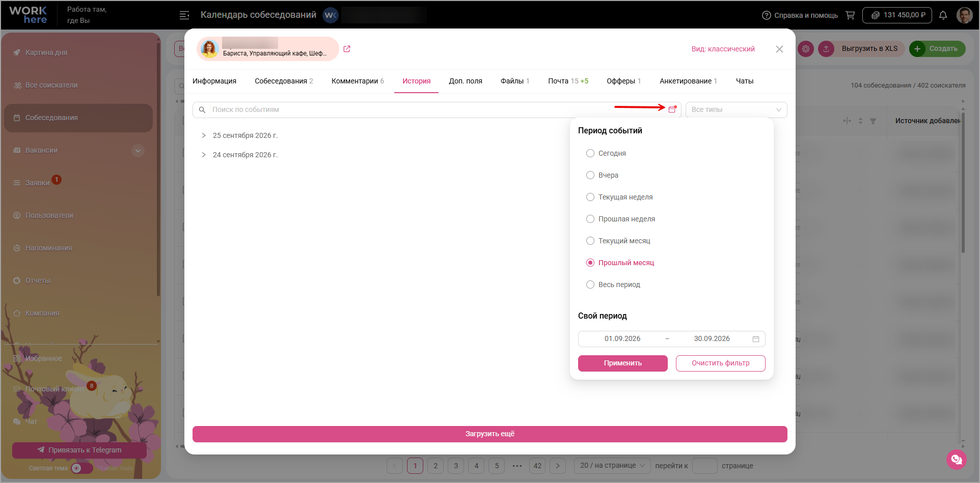Switch to the Собеседования tab
Viewport: 980px width, 483px height.
pos(284,81)
